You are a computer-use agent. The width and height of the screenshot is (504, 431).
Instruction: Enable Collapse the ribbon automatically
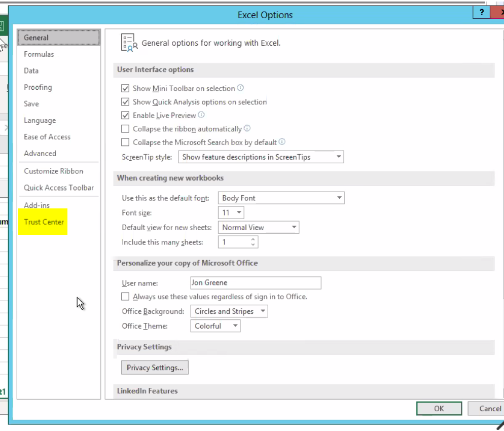[125, 129]
